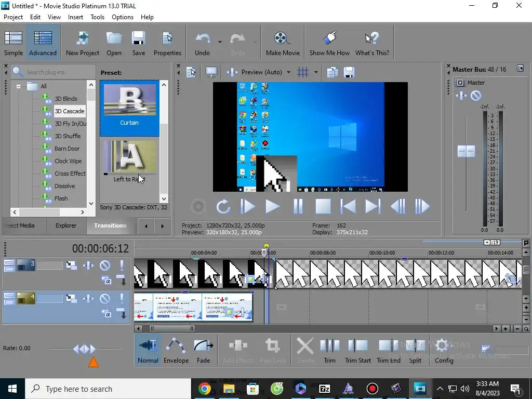Image resolution: width=532 pixels, height=399 pixels.
Task: Activate What's This? help
Action: (x=372, y=43)
